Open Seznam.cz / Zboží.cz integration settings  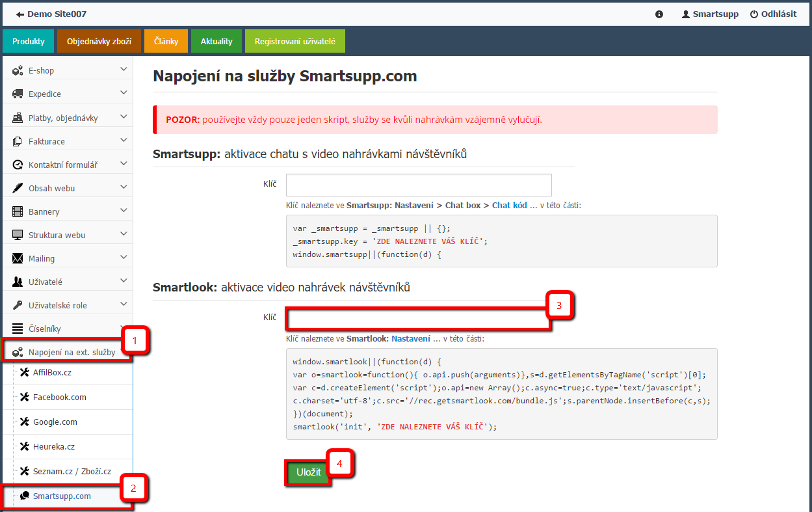72,471
